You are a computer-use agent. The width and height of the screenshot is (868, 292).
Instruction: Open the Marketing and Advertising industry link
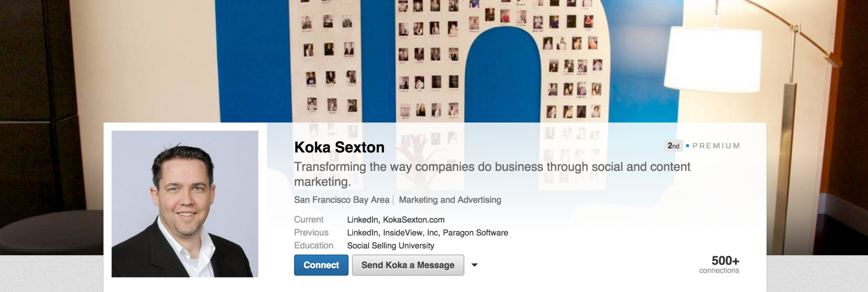point(450,200)
